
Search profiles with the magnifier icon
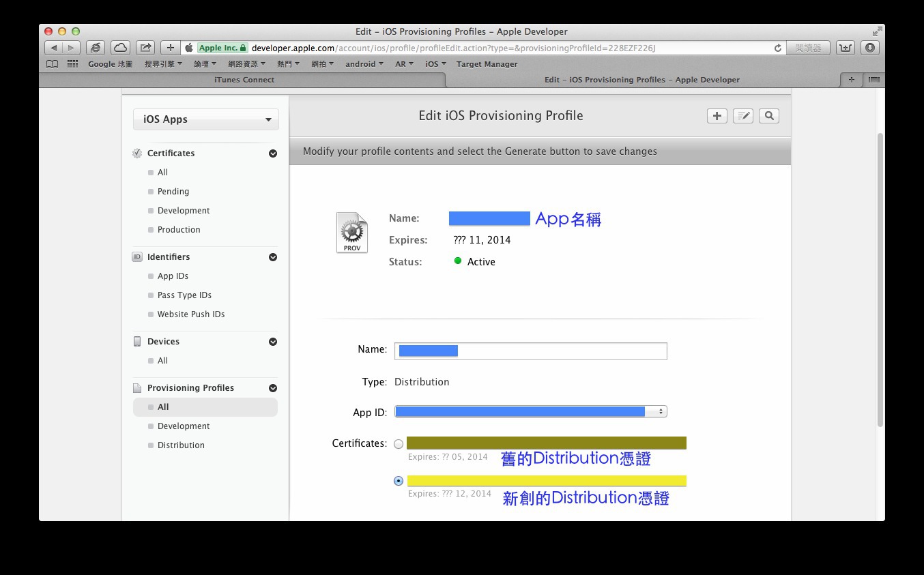(x=769, y=116)
